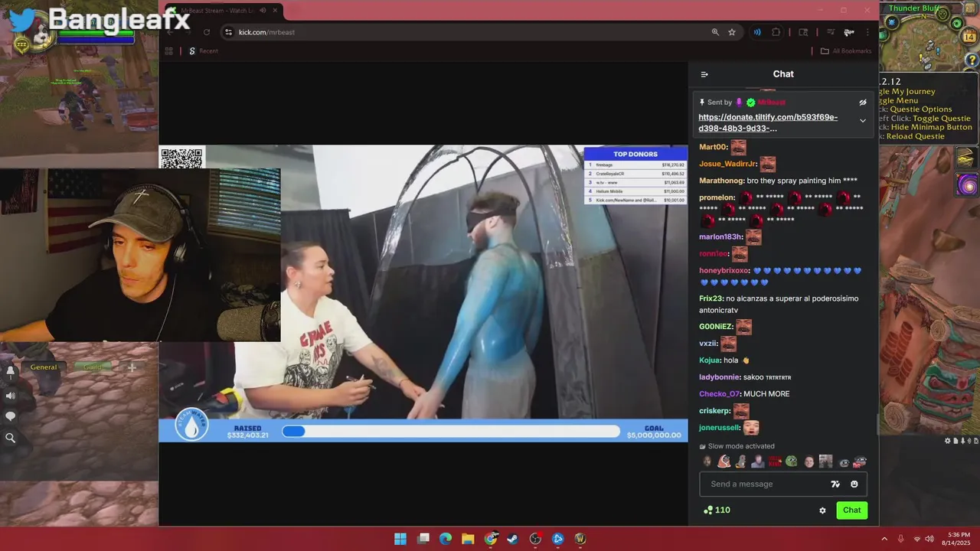This screenshot has height=551, width=980.
Task: Open Chrome three-dot menu
Action: [x=867, y=32]
